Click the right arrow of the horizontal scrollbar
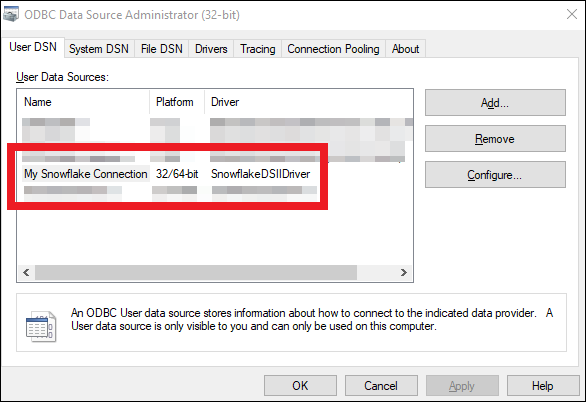Image resolution: width=586 pixels, height=402 pixels. 403,272
